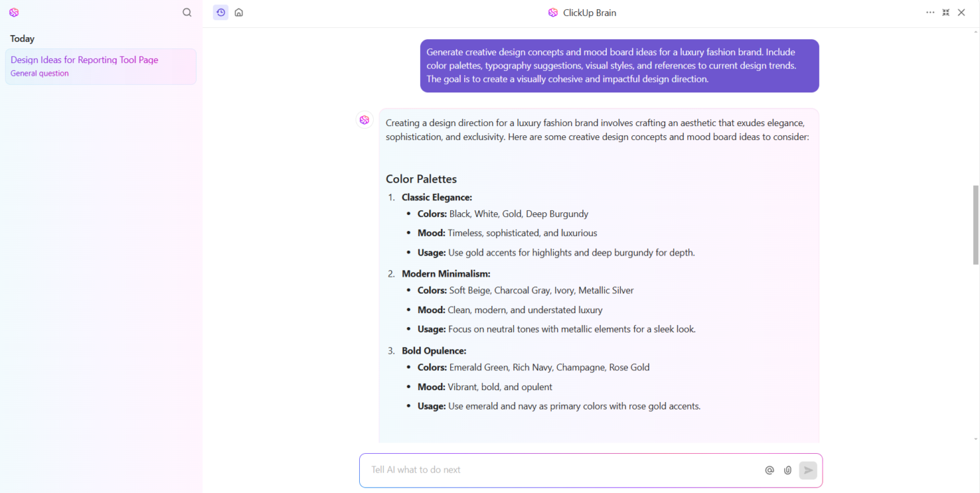980x493 pixels.
Task: Click the scrollbar down arrow
Action: [976, 439]
